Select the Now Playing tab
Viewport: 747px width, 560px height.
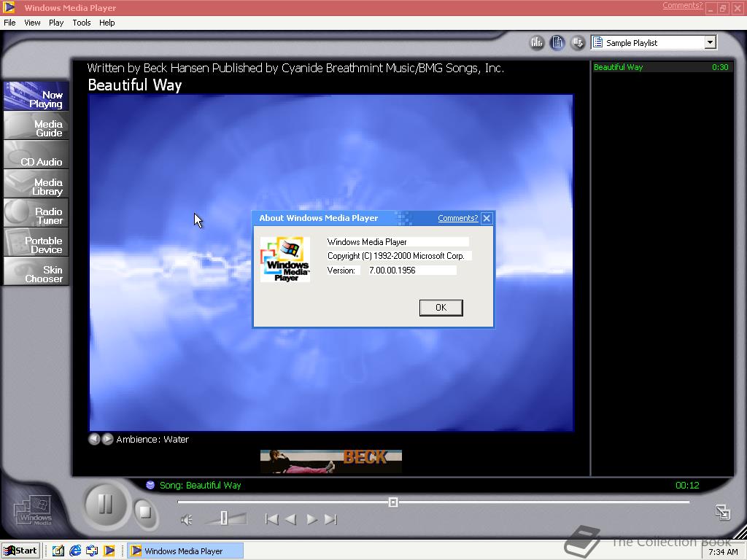click(36, 96)
